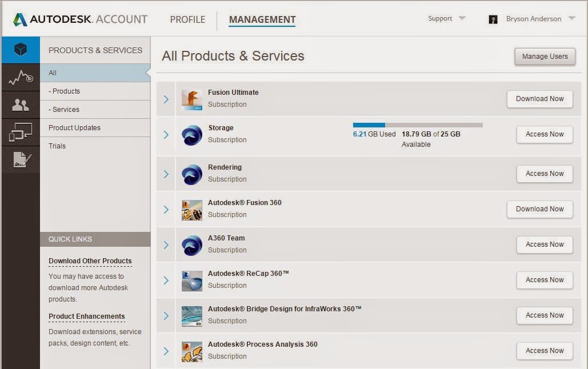Open user management via the people icon

pyautogui.click(x=21, y=104)
